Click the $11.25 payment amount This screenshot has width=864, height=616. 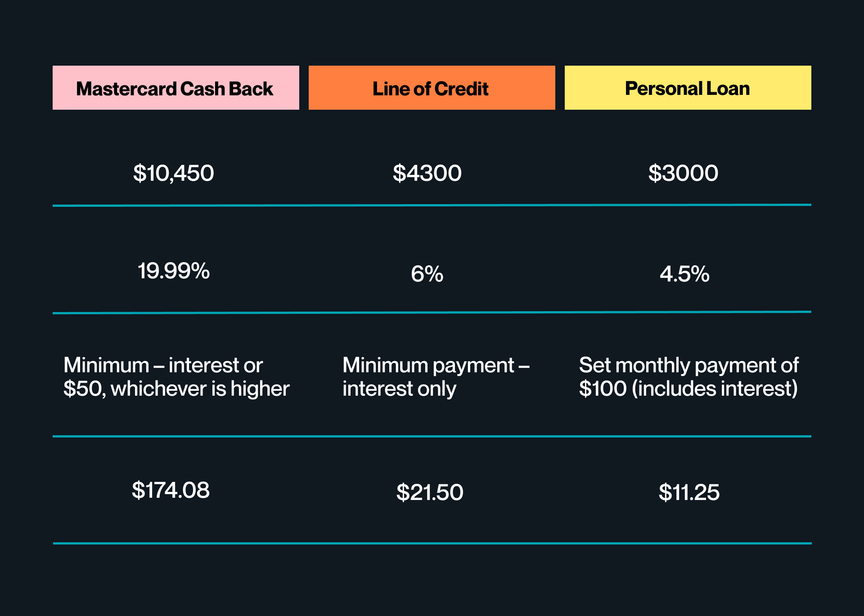coord(689,492)
